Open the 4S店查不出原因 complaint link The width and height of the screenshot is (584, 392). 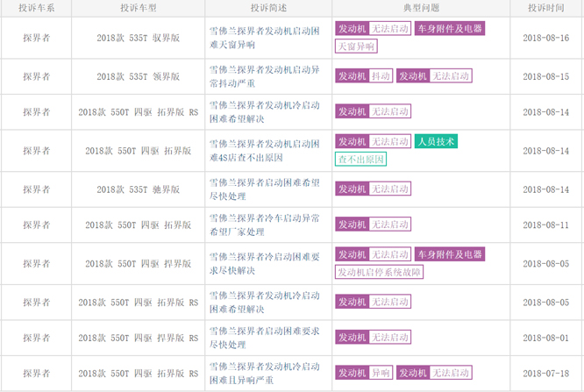coord(265,151)
